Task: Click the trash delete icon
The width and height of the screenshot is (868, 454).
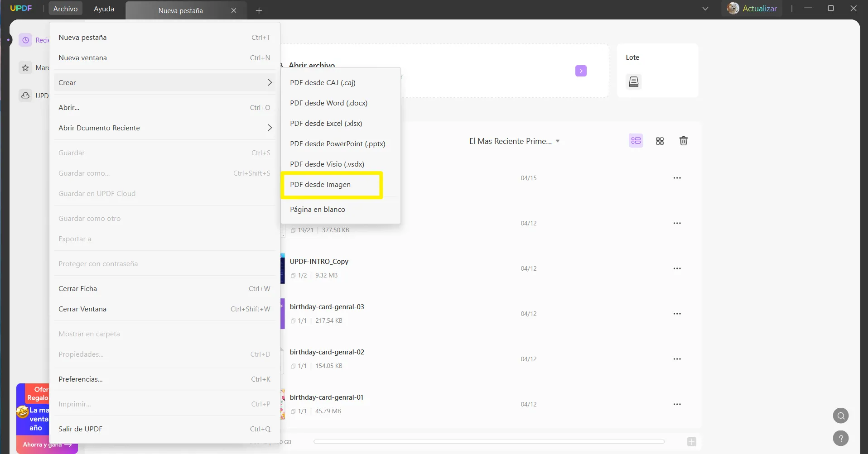Action: click(x=684, y=141)
